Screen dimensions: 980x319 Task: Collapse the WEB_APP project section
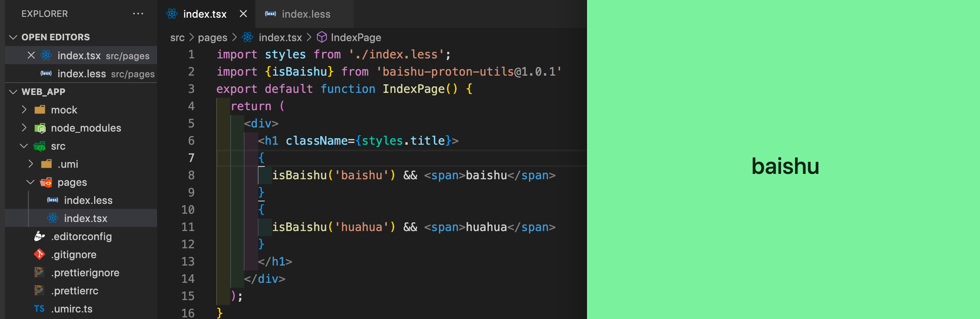[13, 92]
